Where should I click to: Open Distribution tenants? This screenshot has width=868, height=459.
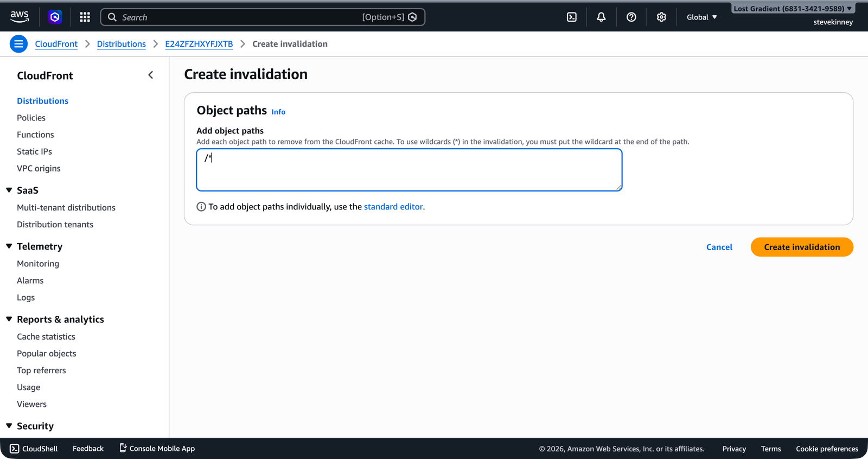click(x=55, y=224)
